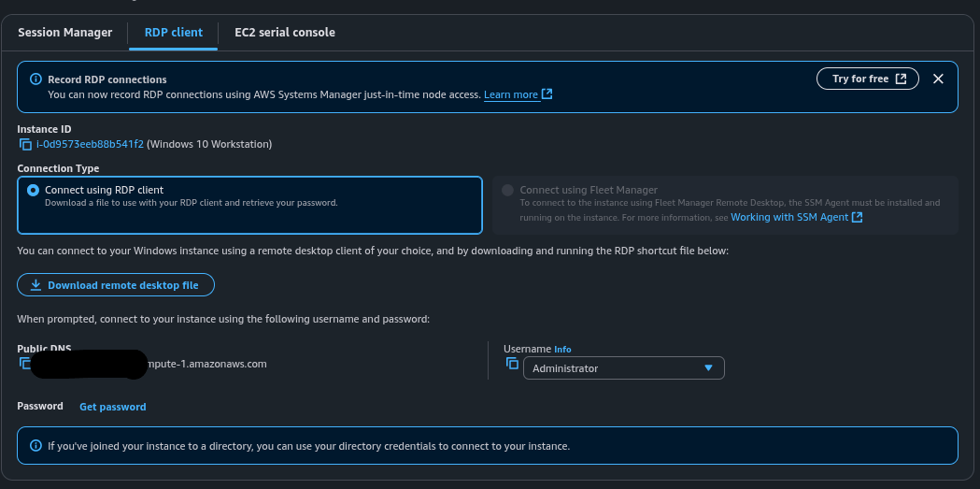Dismiss the Record RDP connections banner

tap(938, 79)
